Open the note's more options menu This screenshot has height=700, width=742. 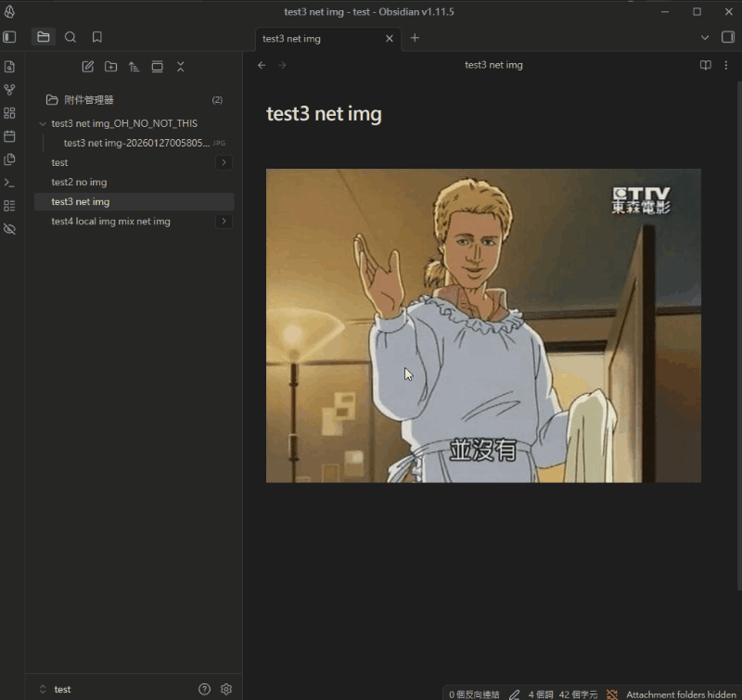coord(726,65)
